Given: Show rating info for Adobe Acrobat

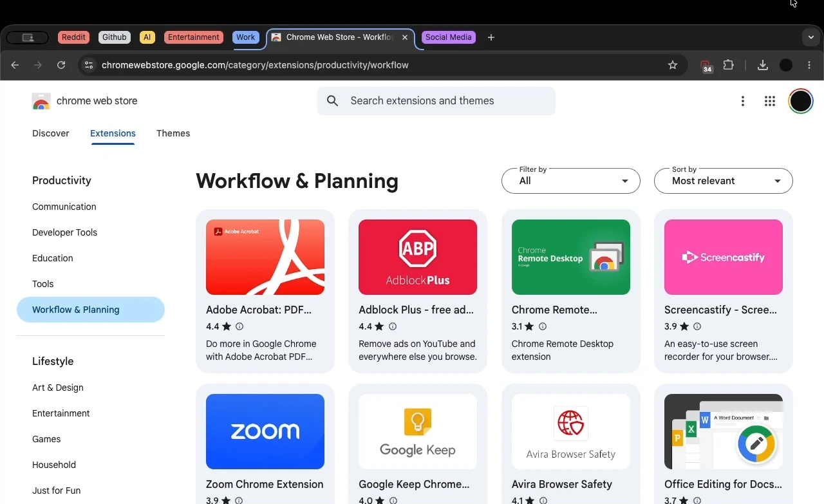Looking at the screenshot, I should (x=239, y=326).
